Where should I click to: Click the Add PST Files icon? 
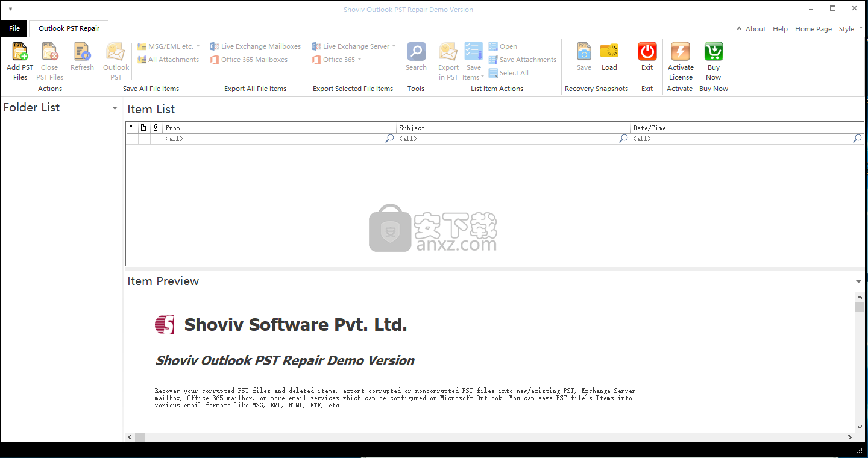(x=20, y=52)
